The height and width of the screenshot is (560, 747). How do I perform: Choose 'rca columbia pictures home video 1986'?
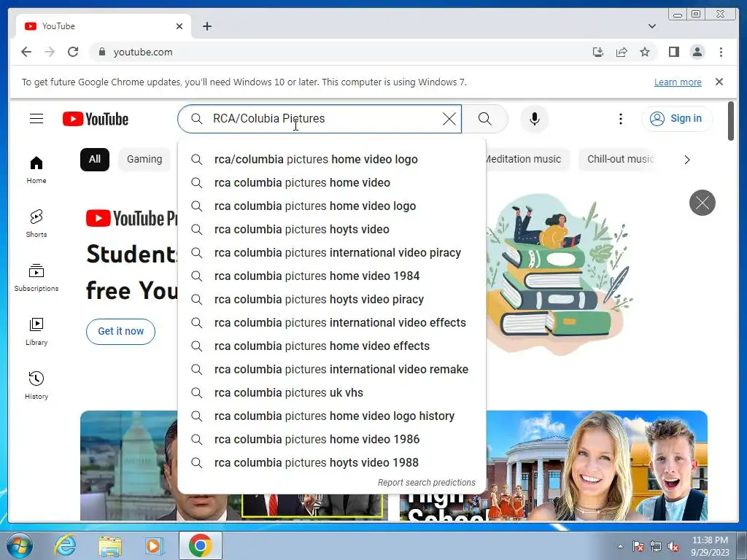(x=332, y=439)
